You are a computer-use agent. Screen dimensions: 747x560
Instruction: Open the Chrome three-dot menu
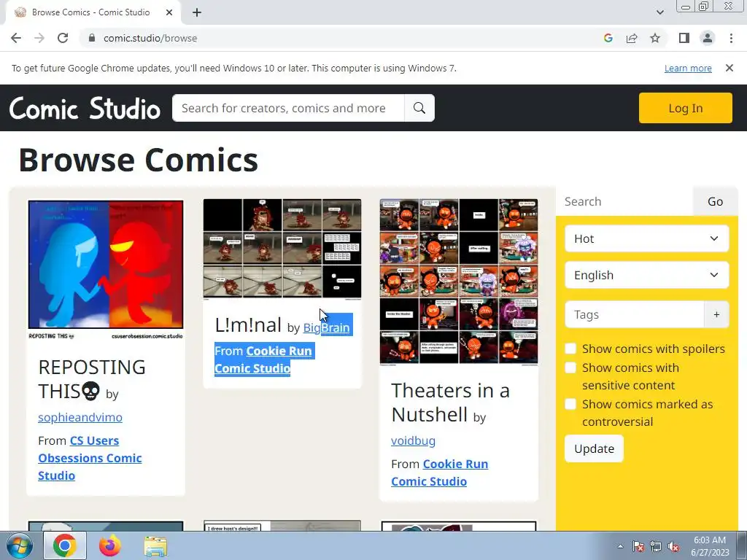(x=731, y=38)
